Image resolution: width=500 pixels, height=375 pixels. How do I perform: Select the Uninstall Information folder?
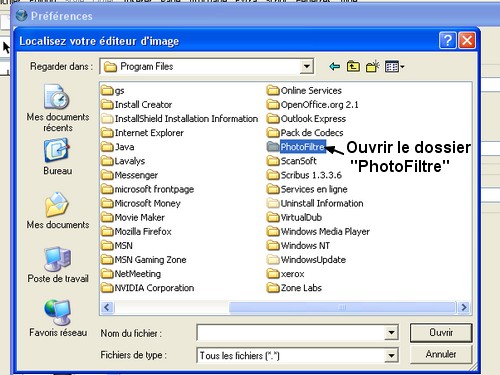pyautogui.click(x=315, y=203)
